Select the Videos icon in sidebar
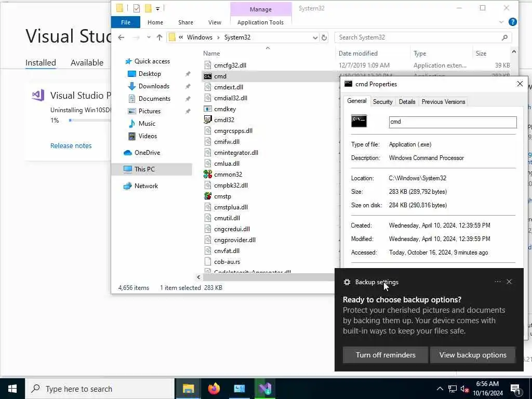The height and width of the screenshot is (399, 532). [x=131, y=136]
